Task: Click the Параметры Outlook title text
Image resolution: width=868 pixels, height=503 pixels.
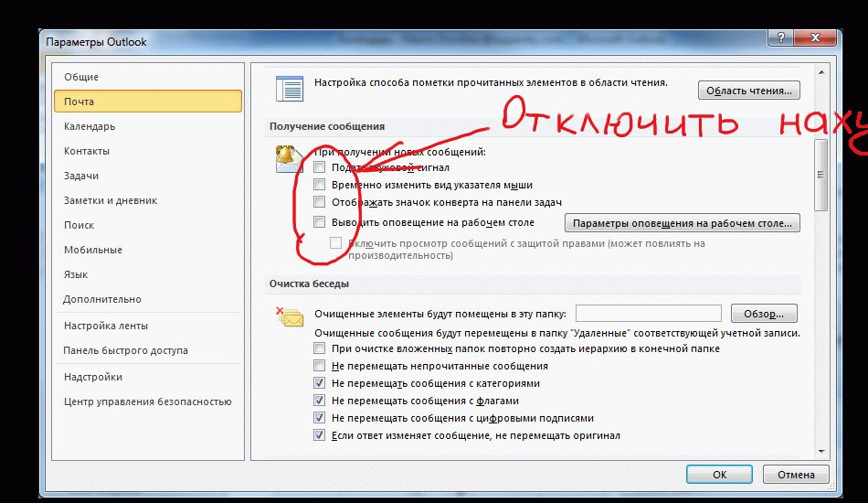Action: click(x=96, y=42)
